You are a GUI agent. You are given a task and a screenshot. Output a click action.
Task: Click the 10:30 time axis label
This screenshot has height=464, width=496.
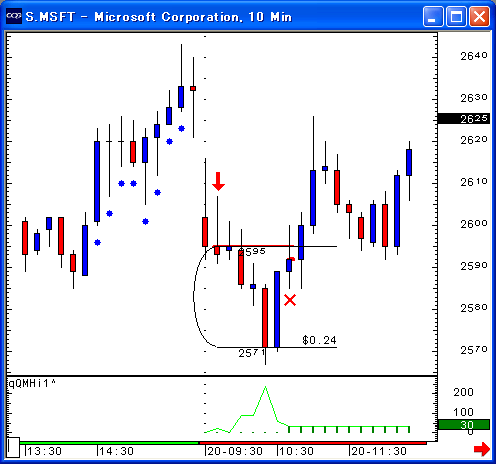point(296,451)
